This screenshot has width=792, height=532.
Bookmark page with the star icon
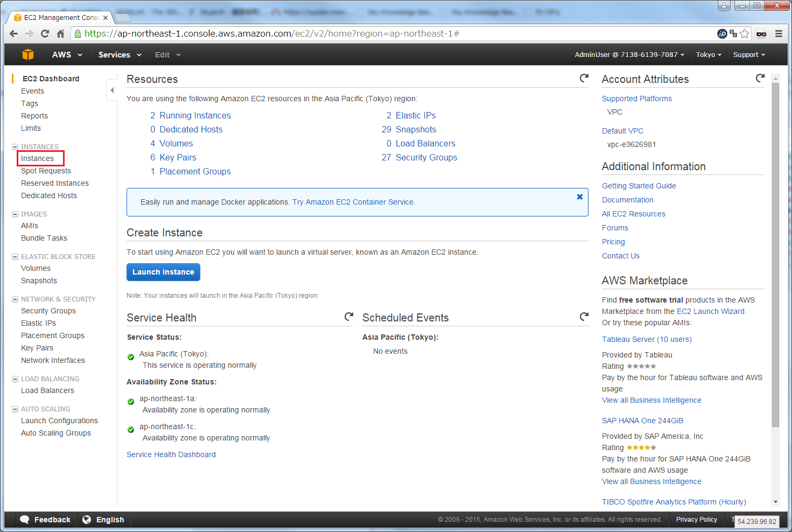pyautogui.click(x=745, y=33)
